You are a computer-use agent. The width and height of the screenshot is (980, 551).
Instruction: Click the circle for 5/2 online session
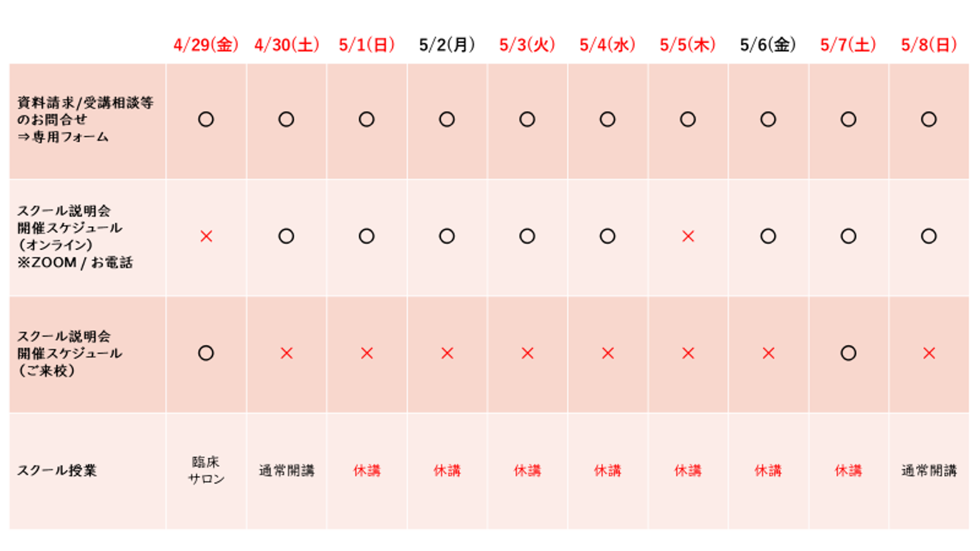pyautogui.click(x=447, y=236)
